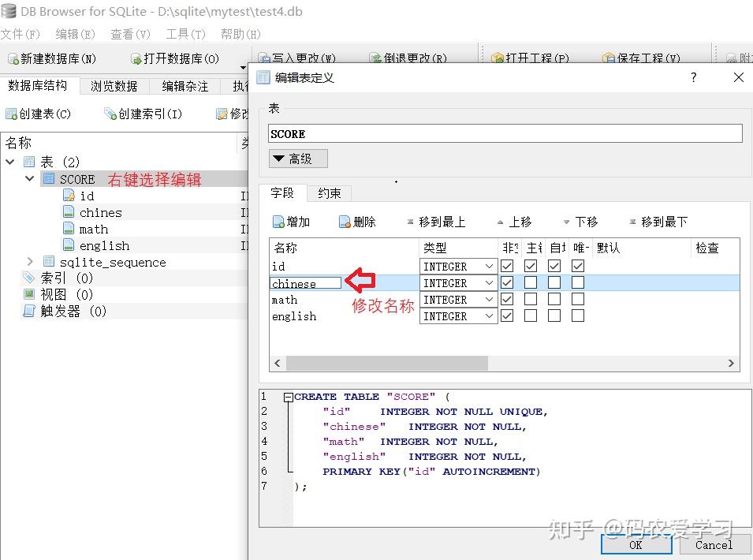
Task: Click the 增加 add field button
Action: click(293, 222)
